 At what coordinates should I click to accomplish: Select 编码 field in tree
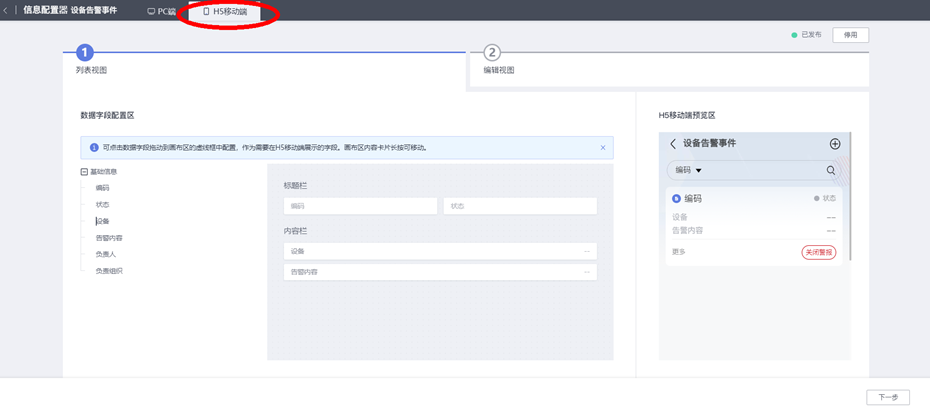[103, 188]
